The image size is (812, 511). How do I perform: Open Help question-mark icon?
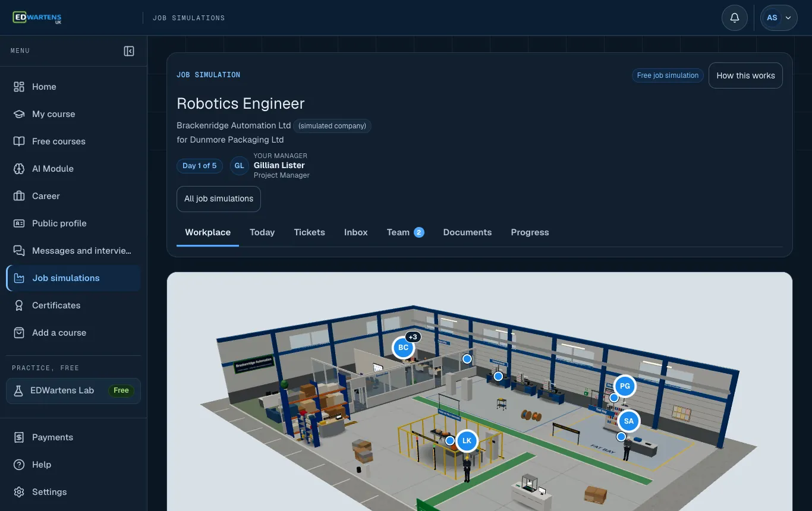pyautogui.click(x=19, y=465)
